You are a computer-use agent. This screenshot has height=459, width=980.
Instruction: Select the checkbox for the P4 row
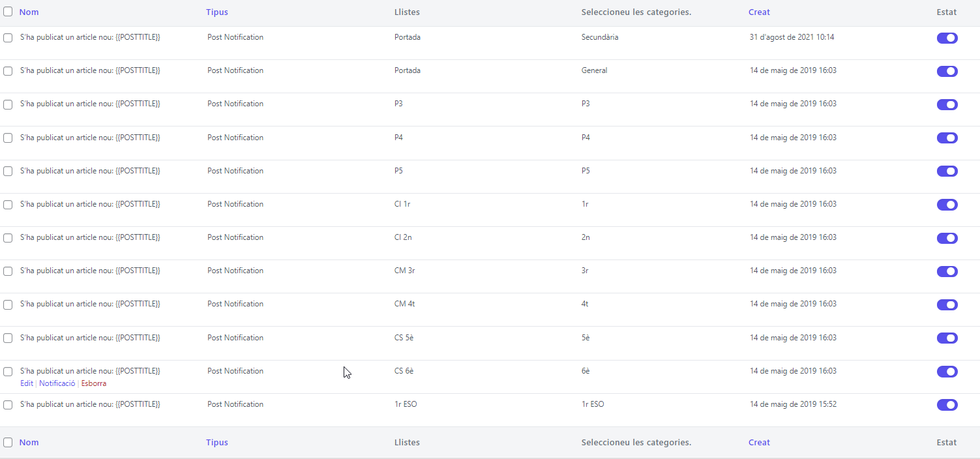click(8, 138)
